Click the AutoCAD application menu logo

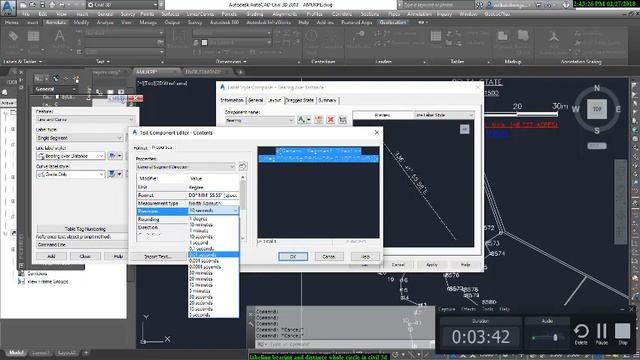point(8,7)
